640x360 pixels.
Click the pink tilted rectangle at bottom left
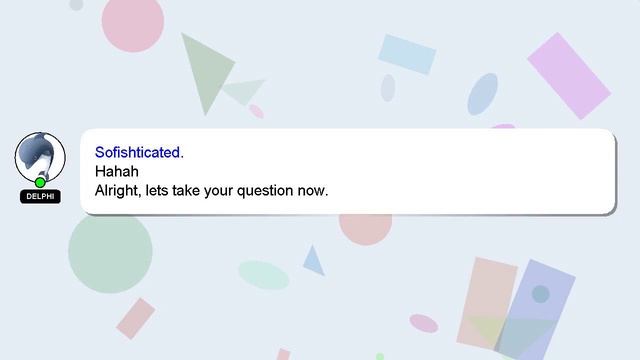coord(136,318)
